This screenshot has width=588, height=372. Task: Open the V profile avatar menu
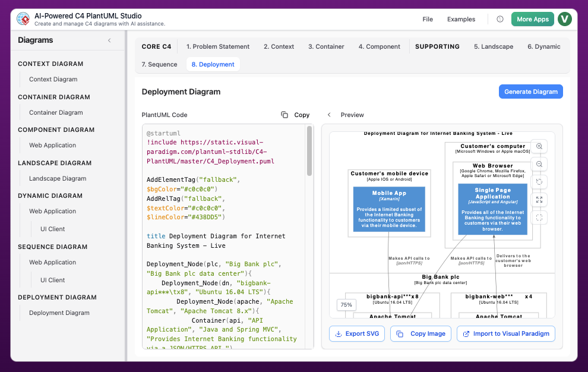pos(565,19)
